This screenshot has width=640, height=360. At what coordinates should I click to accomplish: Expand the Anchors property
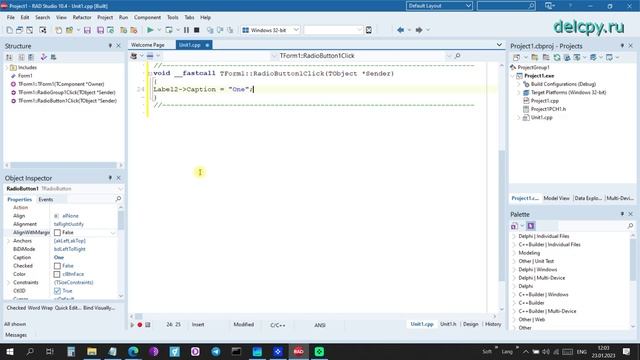click(9, 241)
